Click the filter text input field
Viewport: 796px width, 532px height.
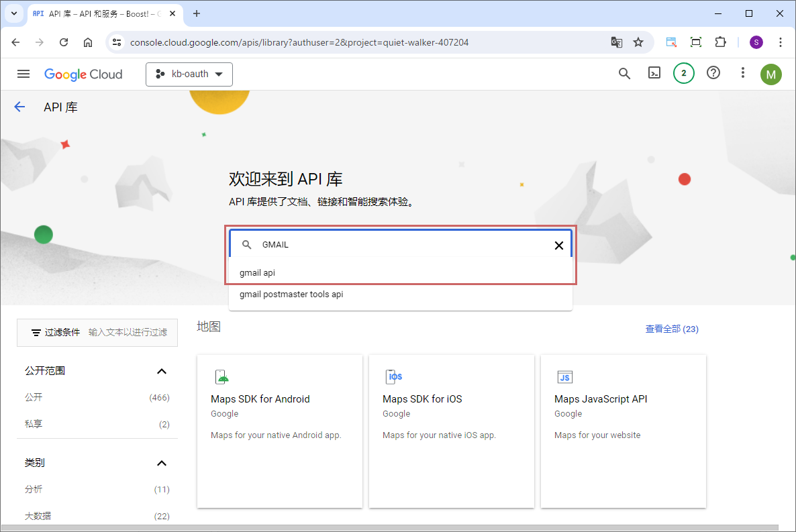128,332
